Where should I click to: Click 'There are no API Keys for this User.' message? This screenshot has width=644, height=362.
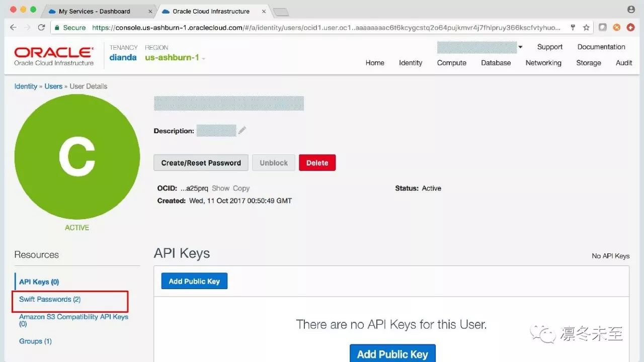pos(391,325)
